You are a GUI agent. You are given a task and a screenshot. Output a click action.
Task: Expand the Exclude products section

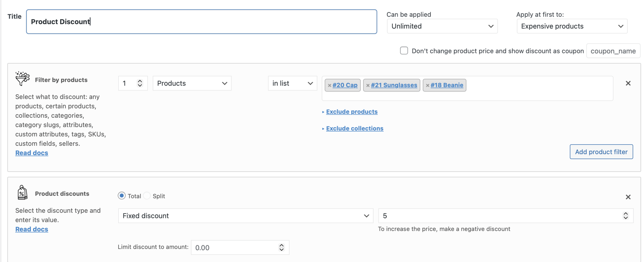click(351, 112)
